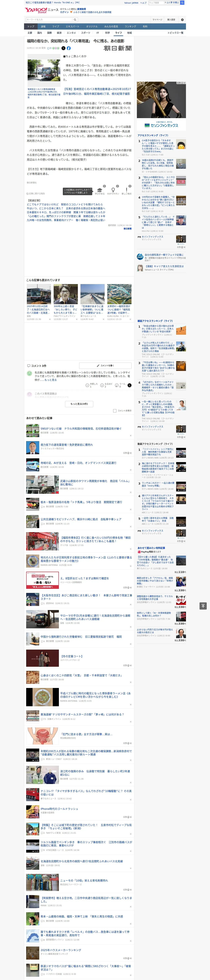210x980 pixels.
Task: Share first comment via X icon
Action: click(x=130, y=385)
